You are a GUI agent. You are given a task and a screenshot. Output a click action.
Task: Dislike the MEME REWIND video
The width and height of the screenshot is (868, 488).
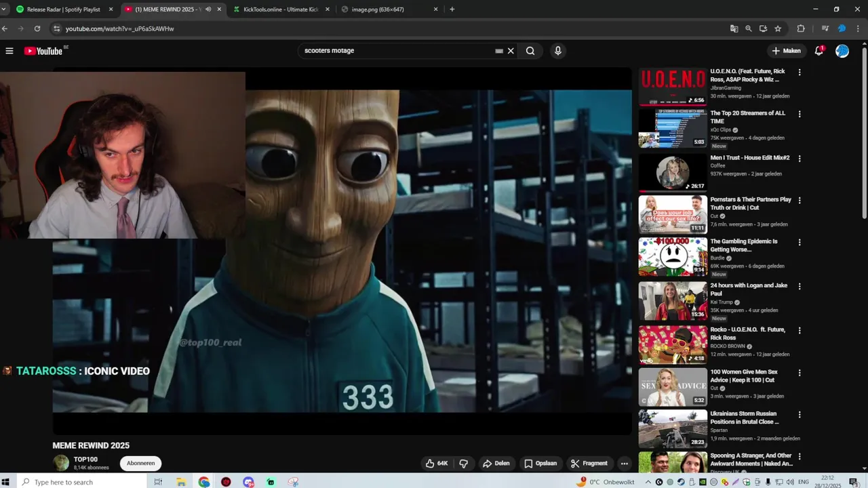tap(464, 464)
